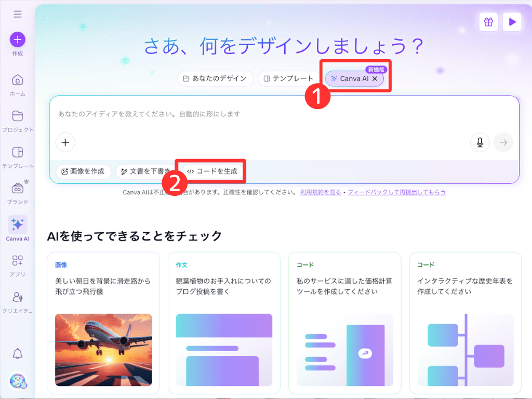Click the 文書を下書き button

tap(146, 171)
